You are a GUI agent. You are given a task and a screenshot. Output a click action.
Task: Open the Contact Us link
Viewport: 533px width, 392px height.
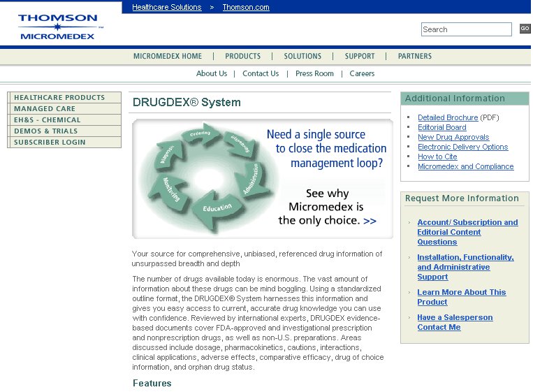[x=261, y=73]
